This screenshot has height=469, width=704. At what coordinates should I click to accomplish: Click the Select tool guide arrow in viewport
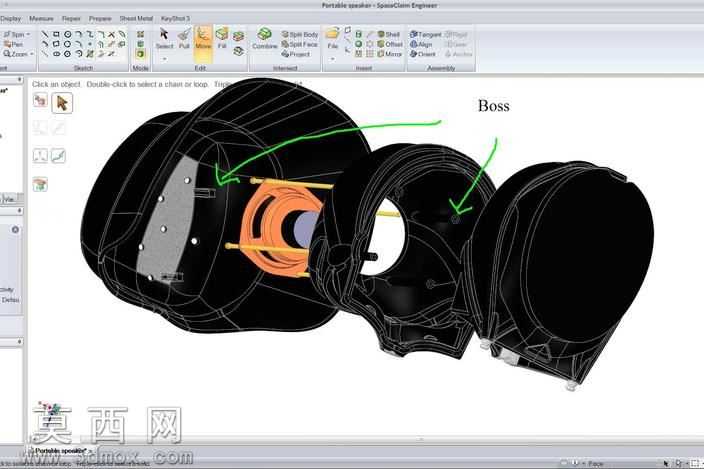[62, 103]
